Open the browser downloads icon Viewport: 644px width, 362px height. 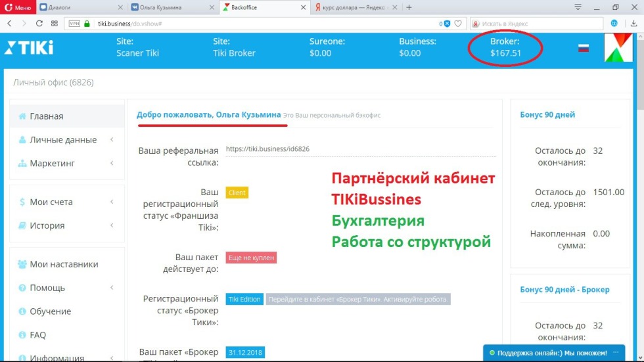tap(633, 23)
